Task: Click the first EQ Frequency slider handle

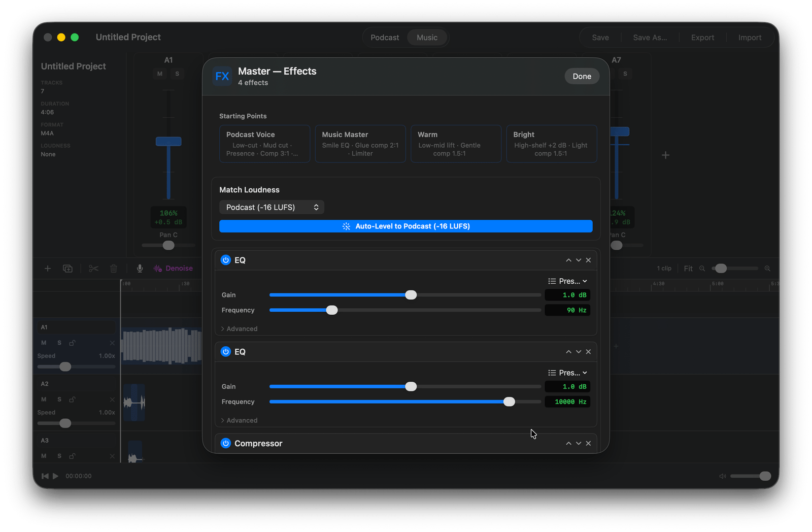Action: click(332, 310)
